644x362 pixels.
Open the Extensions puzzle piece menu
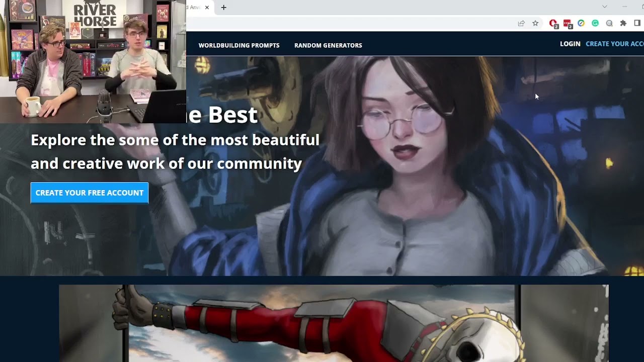623,23
